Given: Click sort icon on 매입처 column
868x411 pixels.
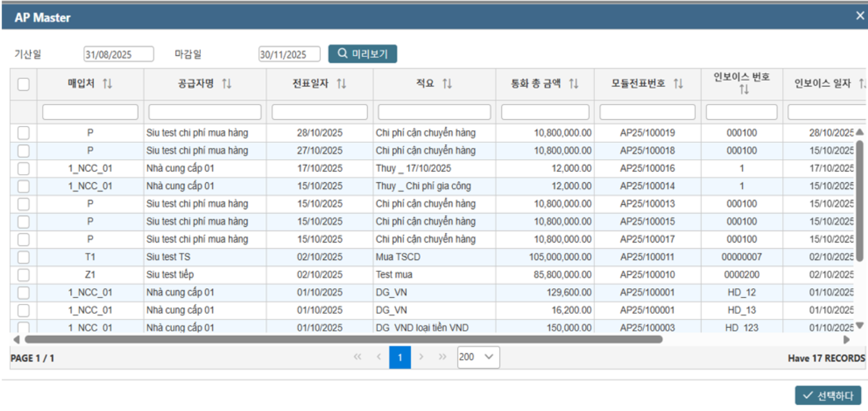Looking at the screenshot, I should tap(107, 84).
